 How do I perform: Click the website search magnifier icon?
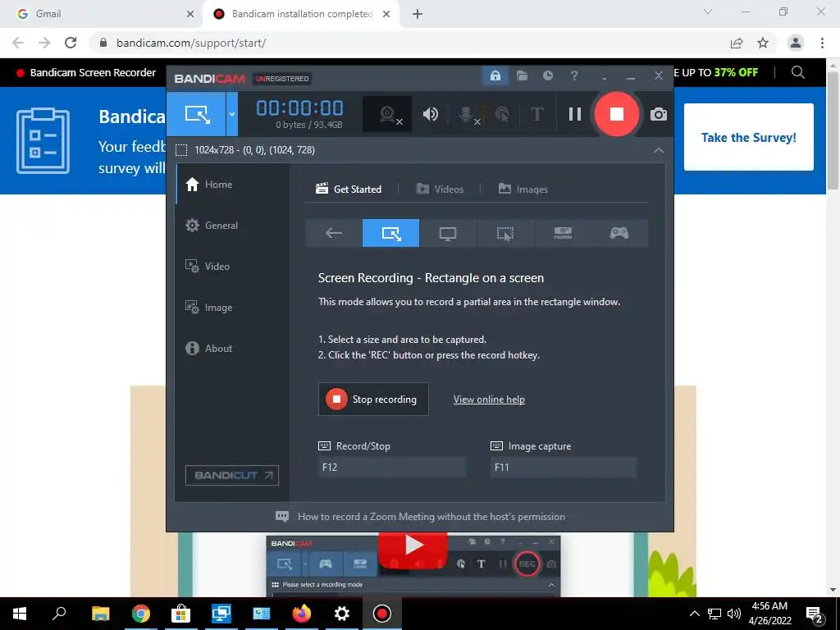pos(797,72)
